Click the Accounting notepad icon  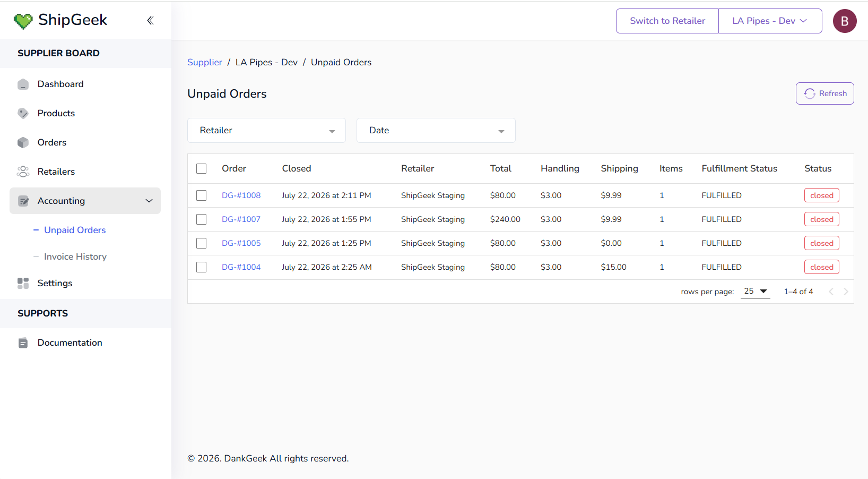(23, 201)
